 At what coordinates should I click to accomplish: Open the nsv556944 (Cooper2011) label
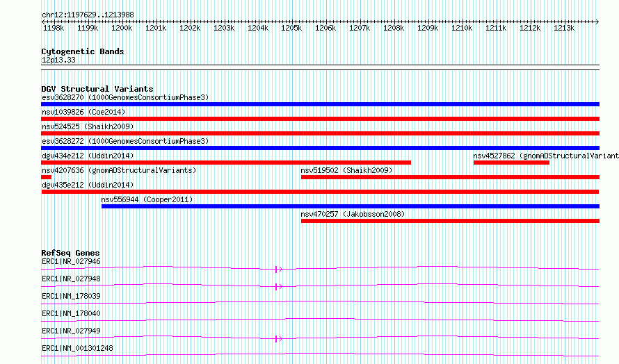point(147,199)
